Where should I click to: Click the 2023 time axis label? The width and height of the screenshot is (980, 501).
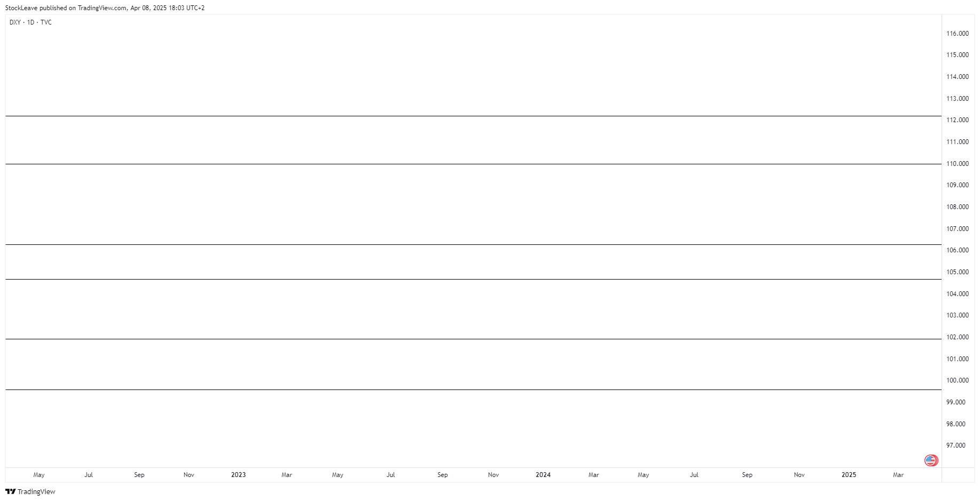coord(238,475)
